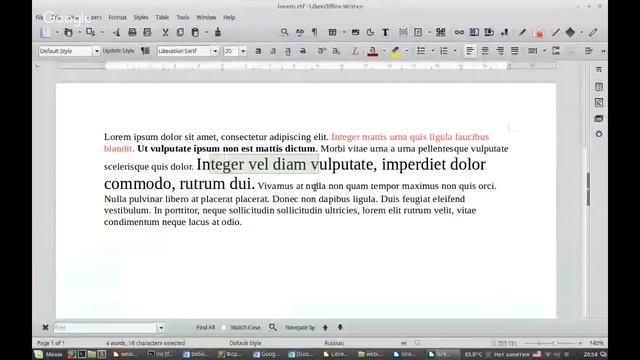Image resolution: width=640 pixels, height=360 pixels.
Task: Apply Italic using the italic a icon
Action: point(273,51)
